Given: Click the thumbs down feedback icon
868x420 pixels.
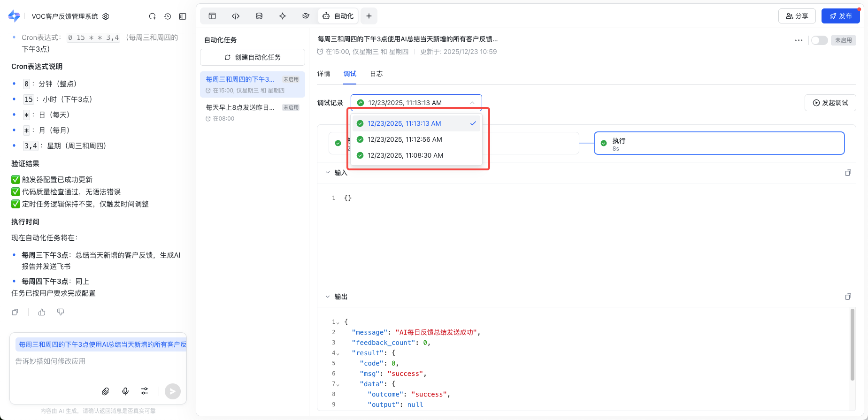Looking at the screenshot, I should pyautogui.click(x=61, y=312).
